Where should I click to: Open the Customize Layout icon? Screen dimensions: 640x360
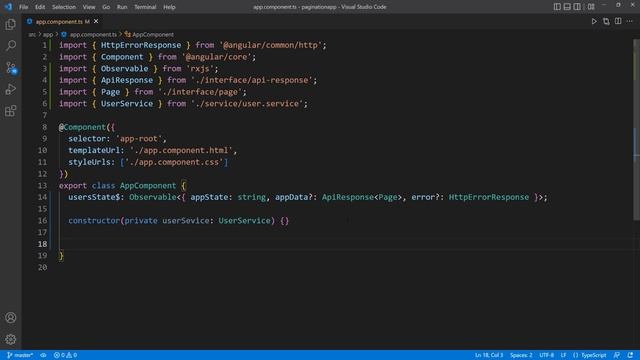tap(591, 7)
